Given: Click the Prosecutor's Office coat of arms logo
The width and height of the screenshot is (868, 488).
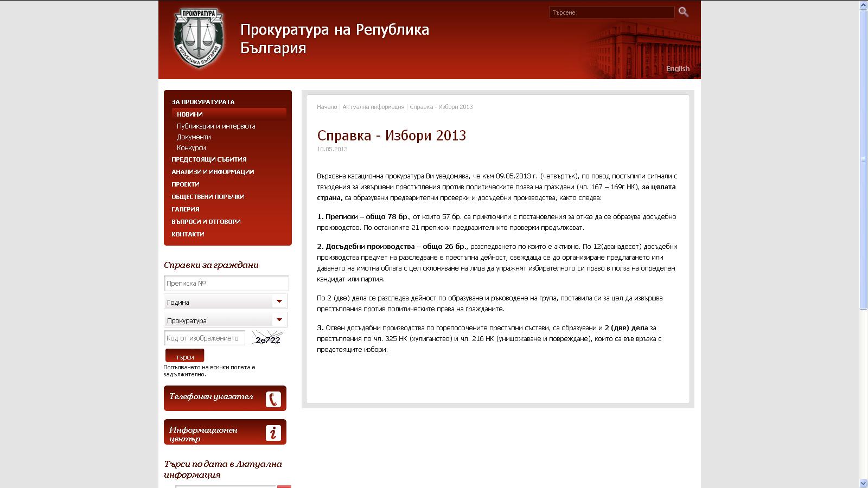Looking at the screenshot, I should pos(199,38).
